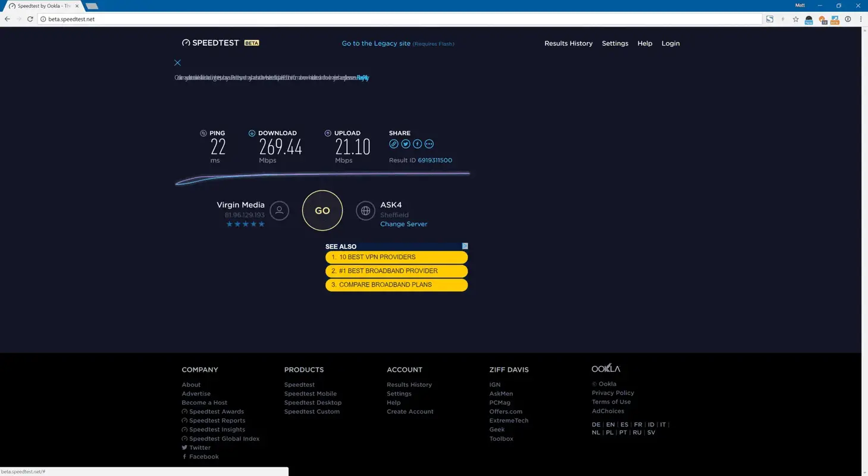Click the circled exclamation extension icon
Screen dimensions: 868x476
pos(848,19)
